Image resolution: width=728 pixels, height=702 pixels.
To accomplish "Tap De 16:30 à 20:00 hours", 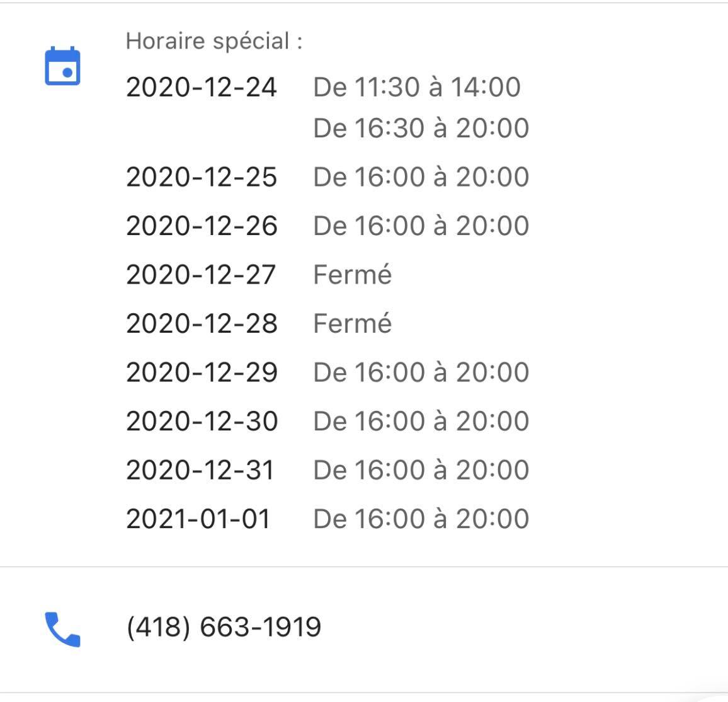I will (x=421, y=128).
